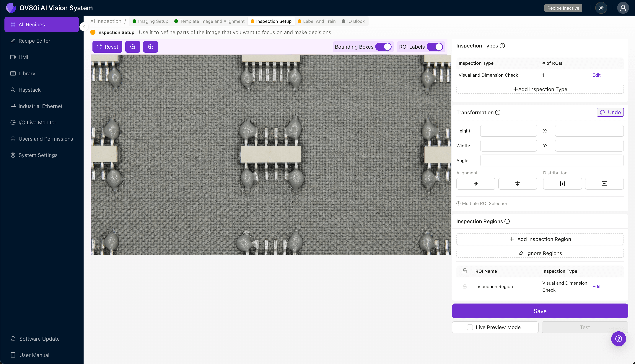Disable the ROI Labels toggle

(x=435, y=47)
